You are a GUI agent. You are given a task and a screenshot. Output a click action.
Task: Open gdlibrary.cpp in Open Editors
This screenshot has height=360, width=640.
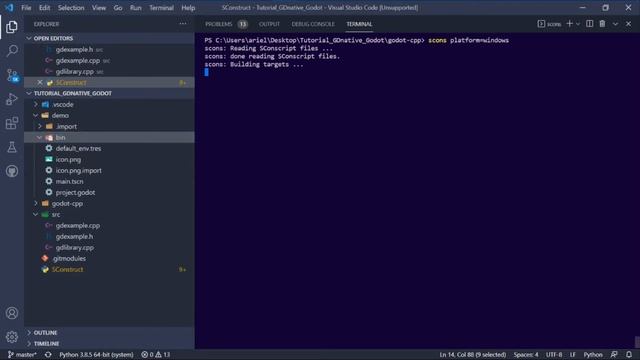pos(109,71)
